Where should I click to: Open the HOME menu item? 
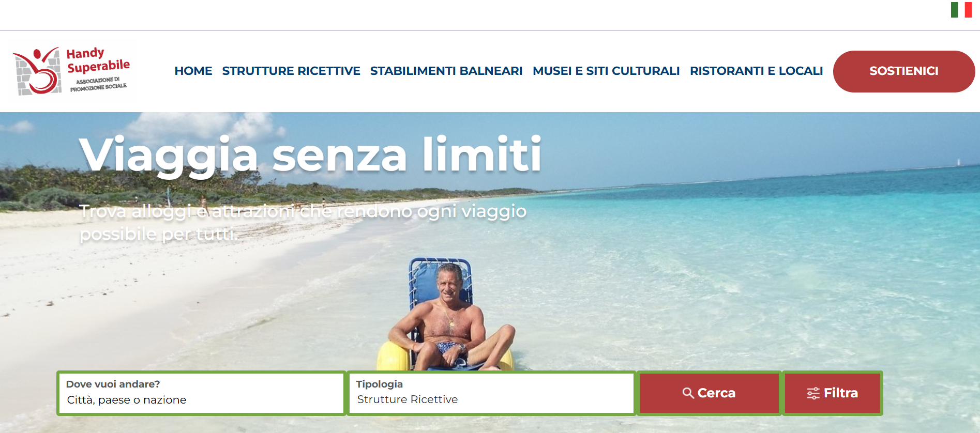click(x=193, y=71)
